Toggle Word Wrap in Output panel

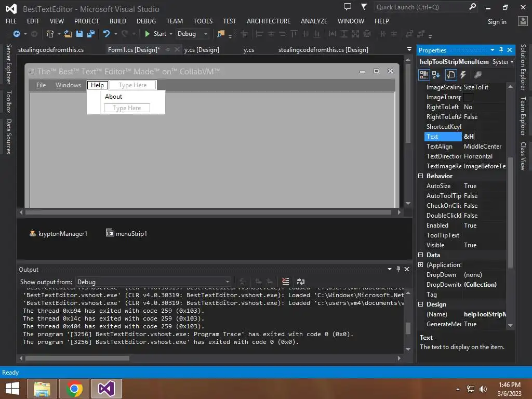pos(301,282)
